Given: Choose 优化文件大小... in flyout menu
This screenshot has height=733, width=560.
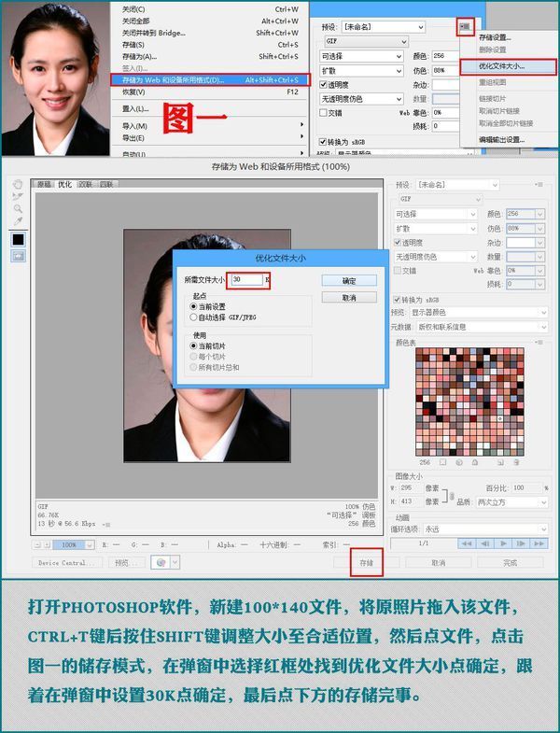Looking at the screenshot, I should (x=509, y=66).
